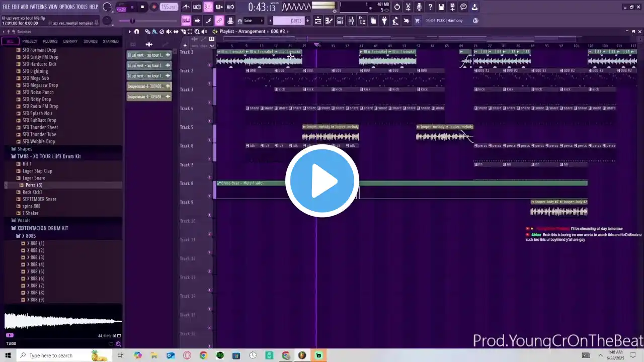
Task: Open Chrome from the Windows taskbar
Action: click(x=203, y=355)
